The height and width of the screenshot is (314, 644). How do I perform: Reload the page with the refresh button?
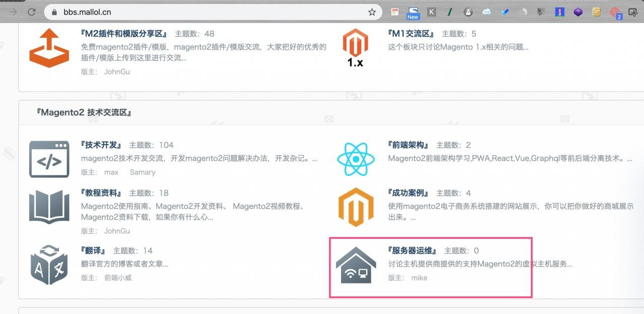point(31,12)
